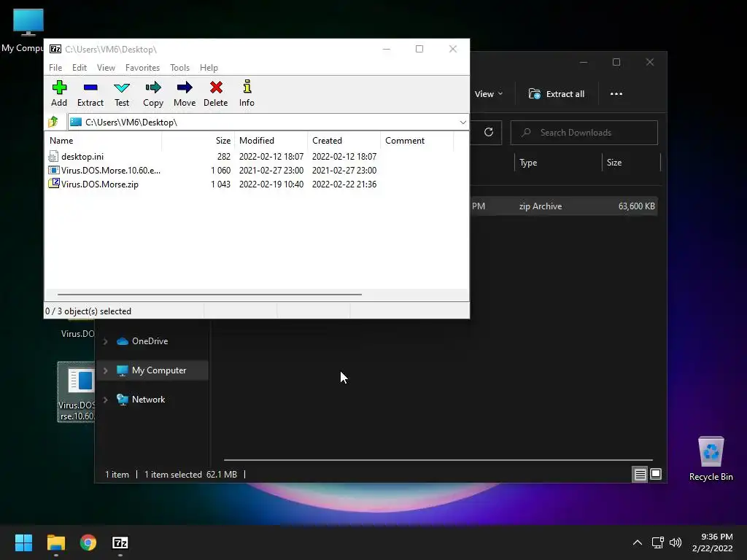Expand the Network tree node
747x560 pixels.
(106, 400)
